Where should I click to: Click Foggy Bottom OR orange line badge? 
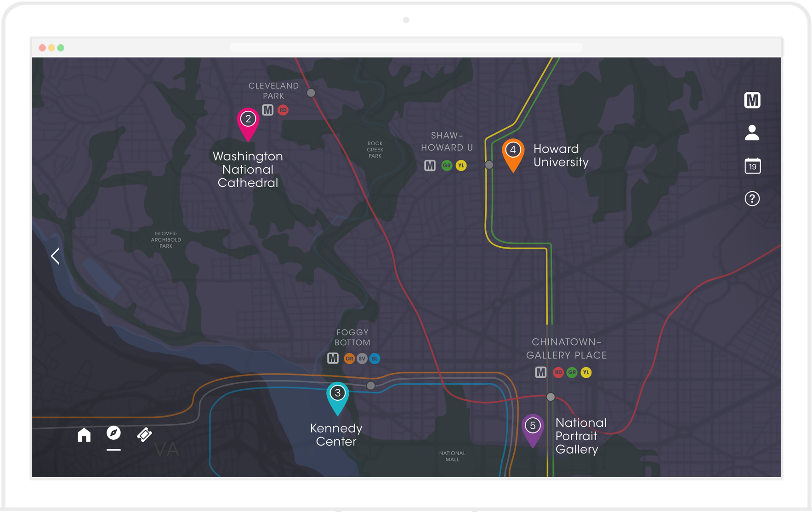(x=349, y=358)
